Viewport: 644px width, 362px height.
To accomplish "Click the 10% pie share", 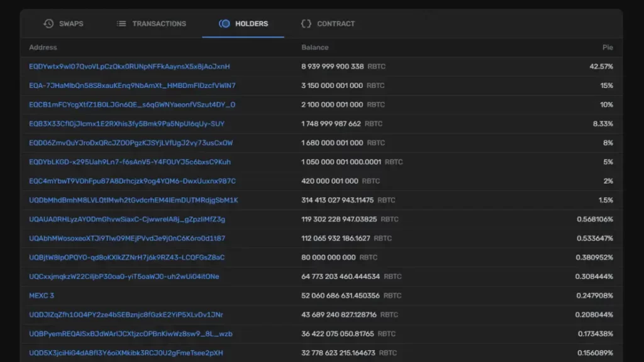I will [x=606, y=105].
